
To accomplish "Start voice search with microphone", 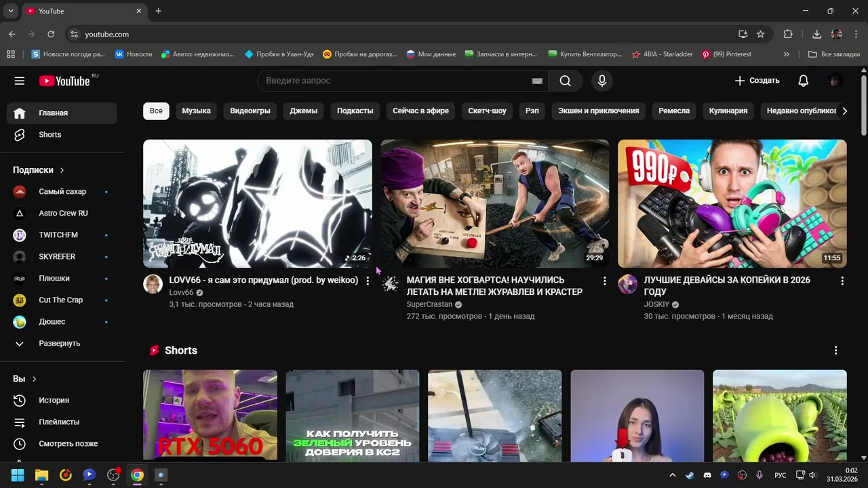I will click(x=601, y=81).
